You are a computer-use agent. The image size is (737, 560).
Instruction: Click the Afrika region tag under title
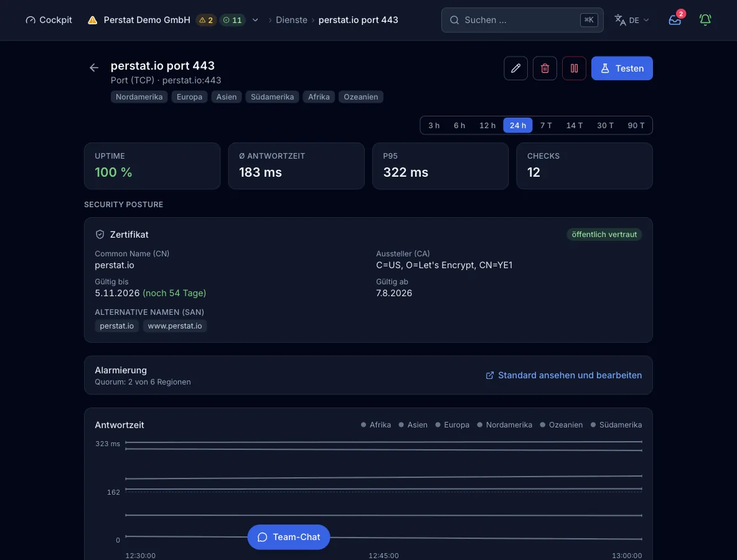pos(319,97)
